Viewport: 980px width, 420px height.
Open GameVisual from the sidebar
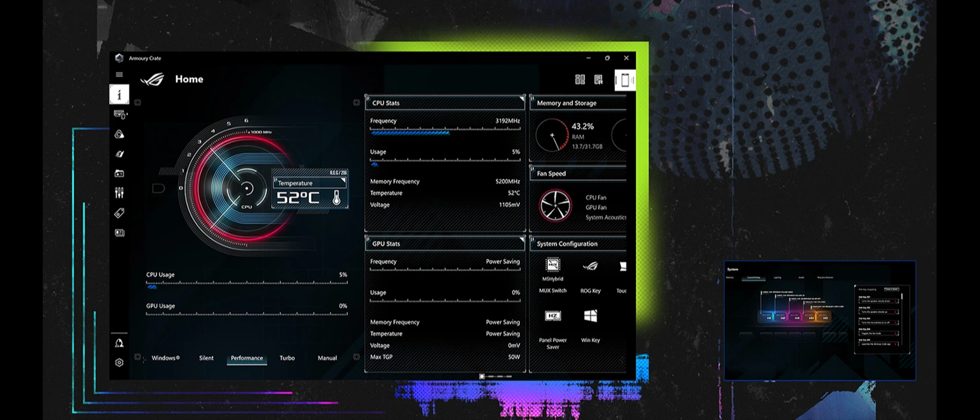point(119,154)
